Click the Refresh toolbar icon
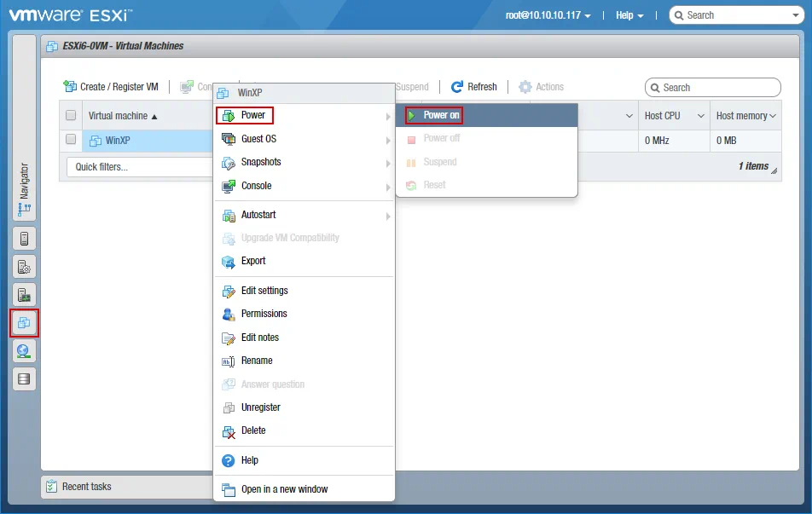Screen dimensions: 812x514 click(x=457, y=87)
